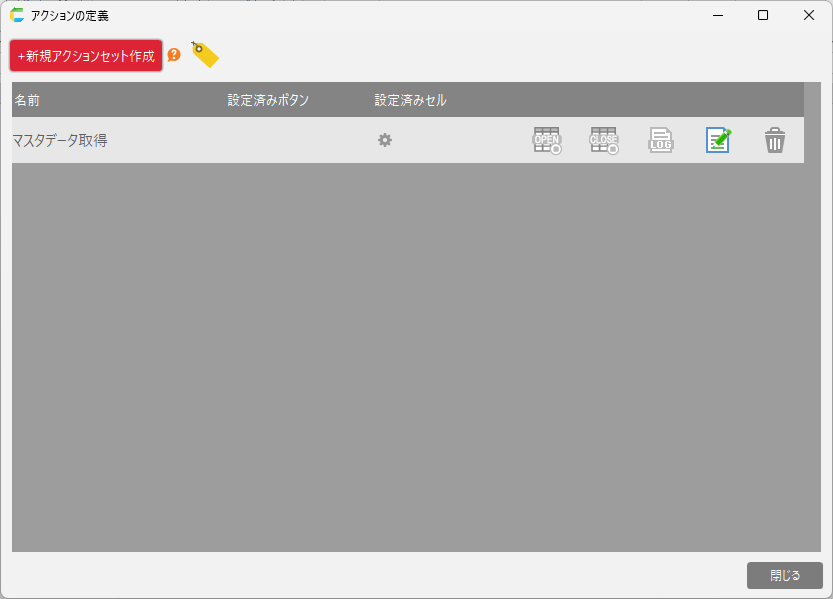Select the マスタデータ取得 row name
This screenshot has height=599, width=833.
[x=60, y=141]
